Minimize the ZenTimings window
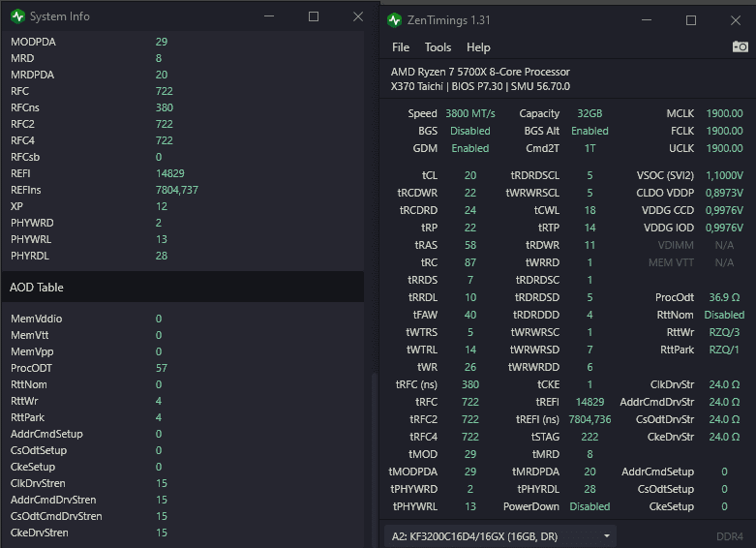 [x=647, y=20]
